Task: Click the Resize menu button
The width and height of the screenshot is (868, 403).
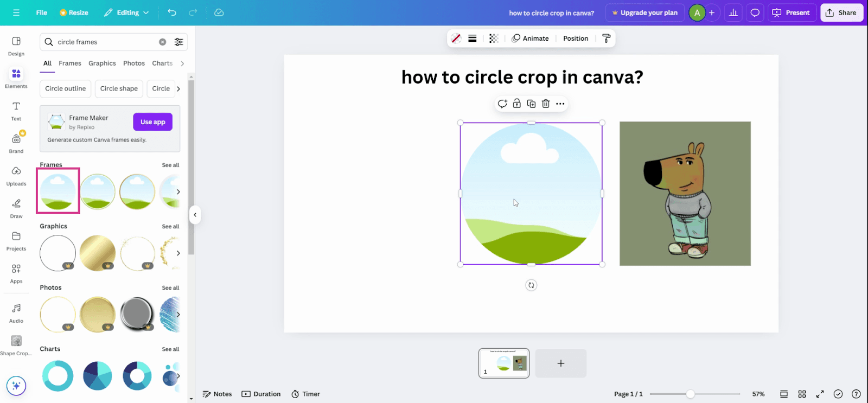Action: [74, 12]
